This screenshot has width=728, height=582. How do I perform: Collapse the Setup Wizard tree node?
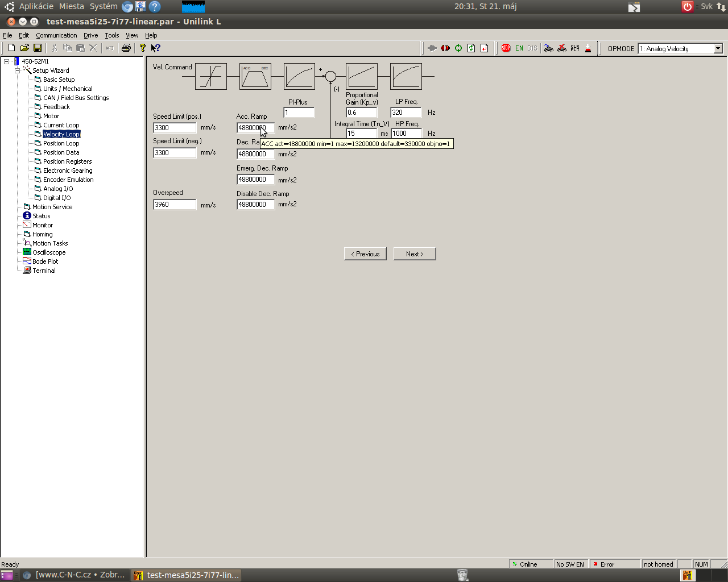(x=17, y=70)
